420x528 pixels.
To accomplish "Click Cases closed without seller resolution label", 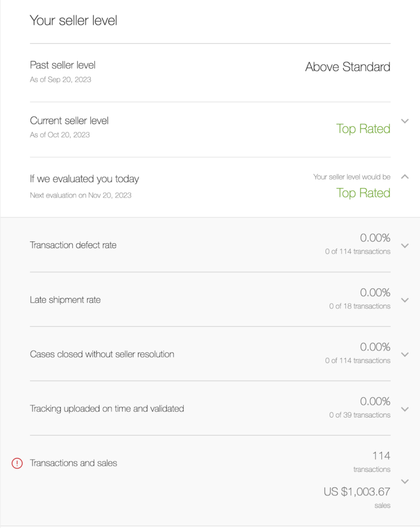I will tap(102, 354).
